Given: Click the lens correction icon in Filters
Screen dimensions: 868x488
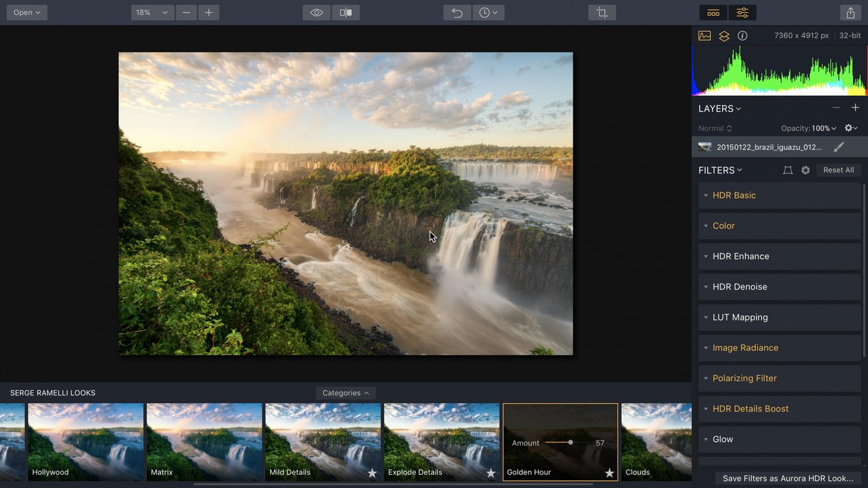Looking at the screenshot, I should pos(788,170).
